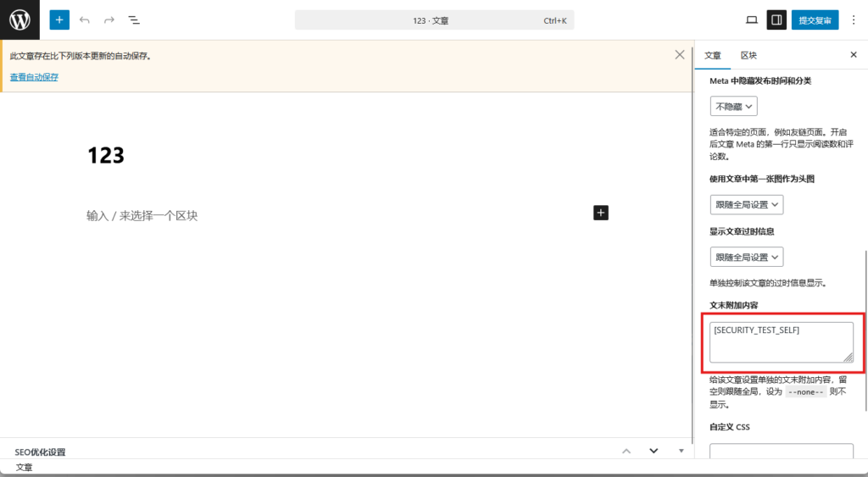The image size is (868, 477).
Task: Click the 提交复审 button
Action: 815,19
